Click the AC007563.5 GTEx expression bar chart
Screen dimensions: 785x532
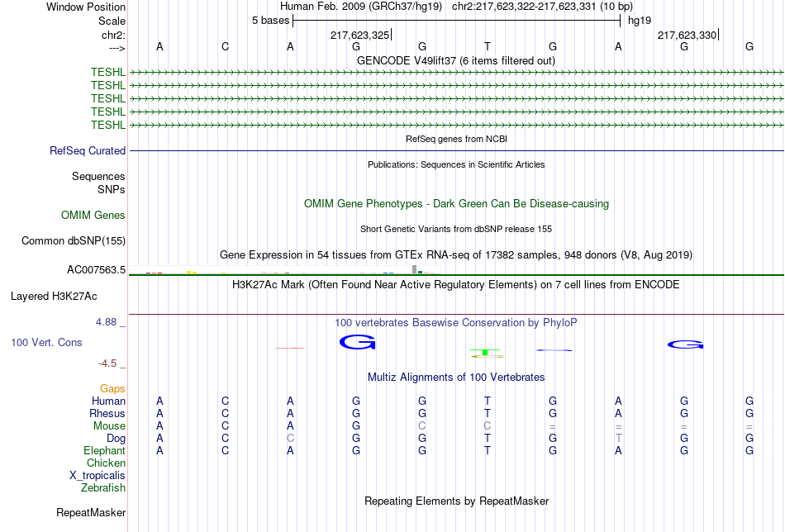pyautogui.click(x=285, y=270)
